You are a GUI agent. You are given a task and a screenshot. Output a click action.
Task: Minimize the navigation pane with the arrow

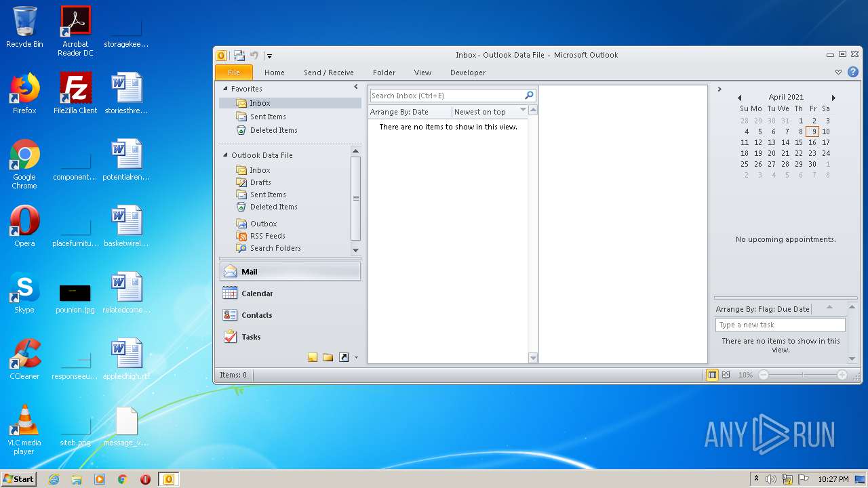[x=355, y=87]
